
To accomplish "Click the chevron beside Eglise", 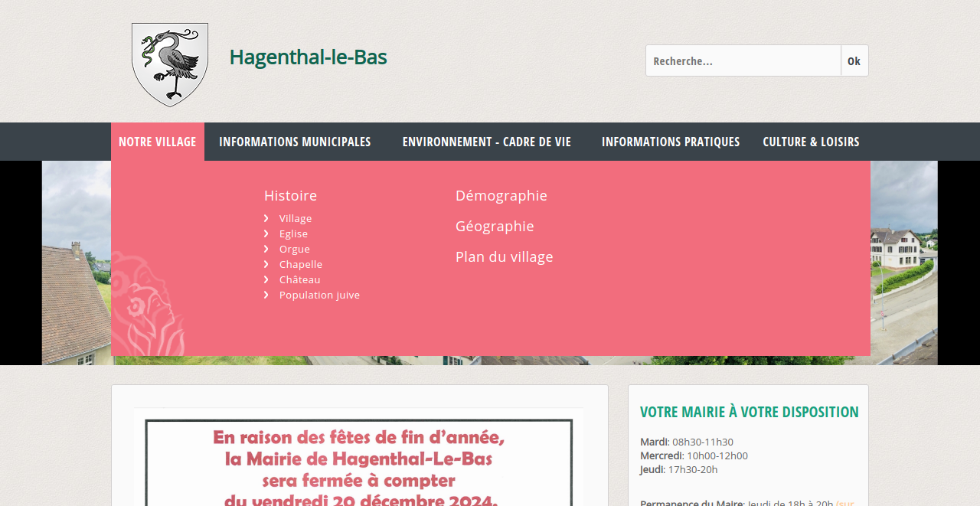I will pyautogui.click(x=266, y=233).
